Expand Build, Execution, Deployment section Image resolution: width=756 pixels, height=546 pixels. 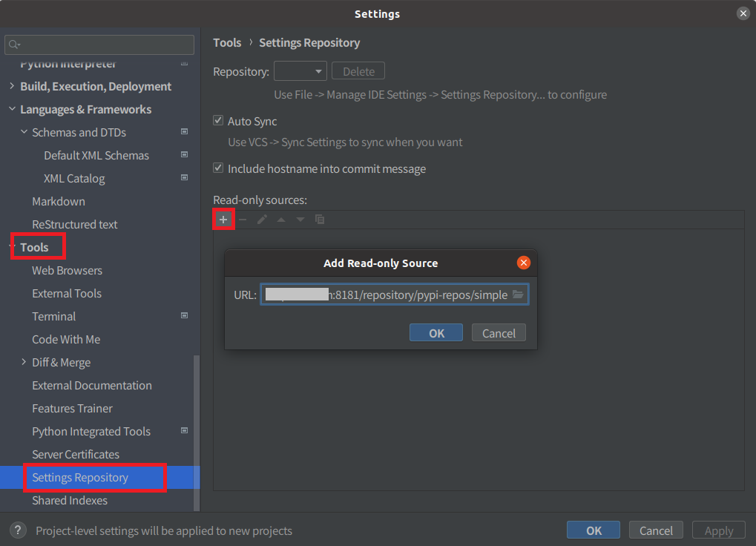pyautogui.click(x=12, y=86)
